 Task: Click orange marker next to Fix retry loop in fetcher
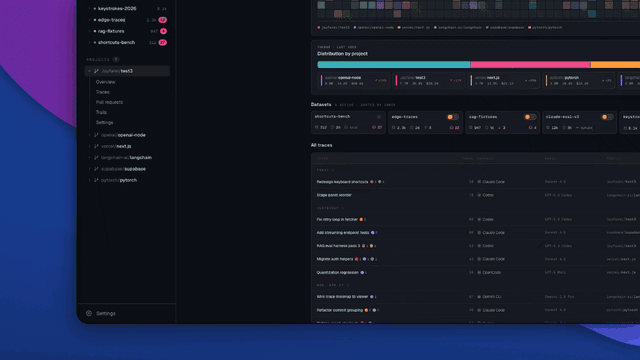point(361,220)
